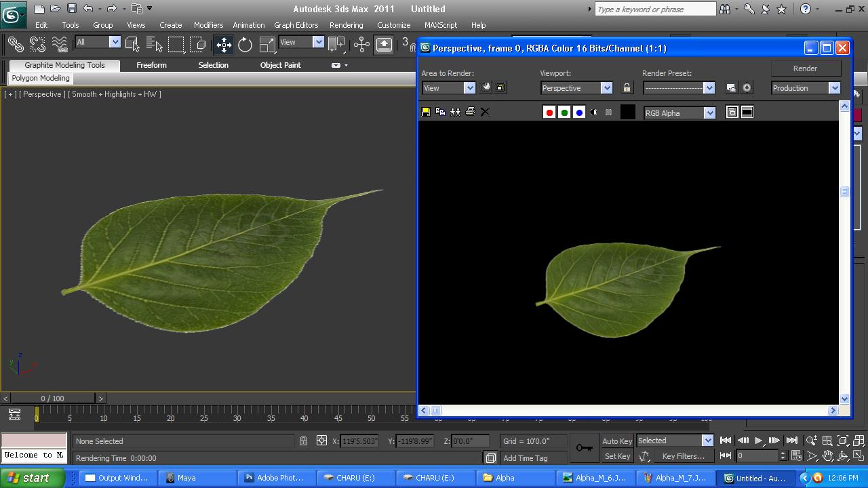Viewport: 868px width, 488px height.
Task: Save the rendered image to disk
Action: tap(426, 111)
